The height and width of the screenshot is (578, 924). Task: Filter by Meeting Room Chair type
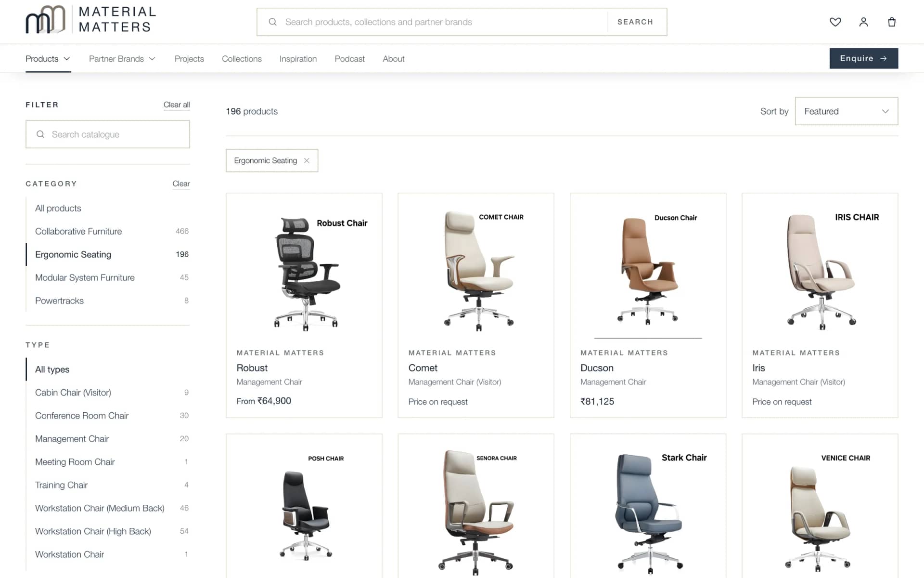[107, 462]
